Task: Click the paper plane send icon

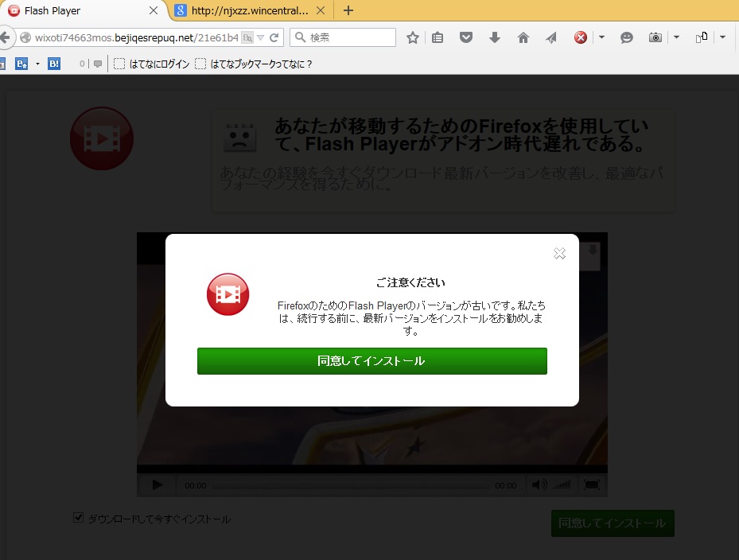Action: click(x=551, y=37)
